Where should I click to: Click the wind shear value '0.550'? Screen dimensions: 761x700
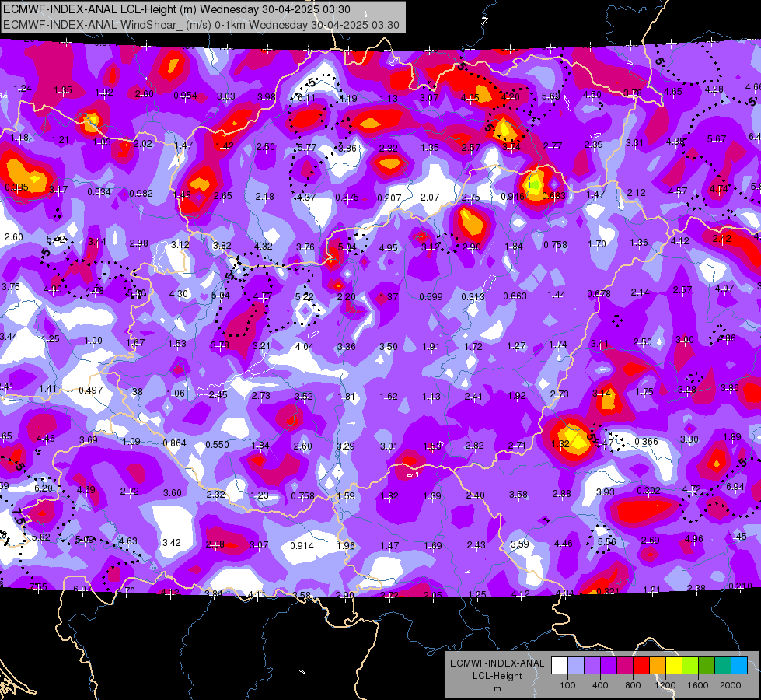tap(217, 444)
